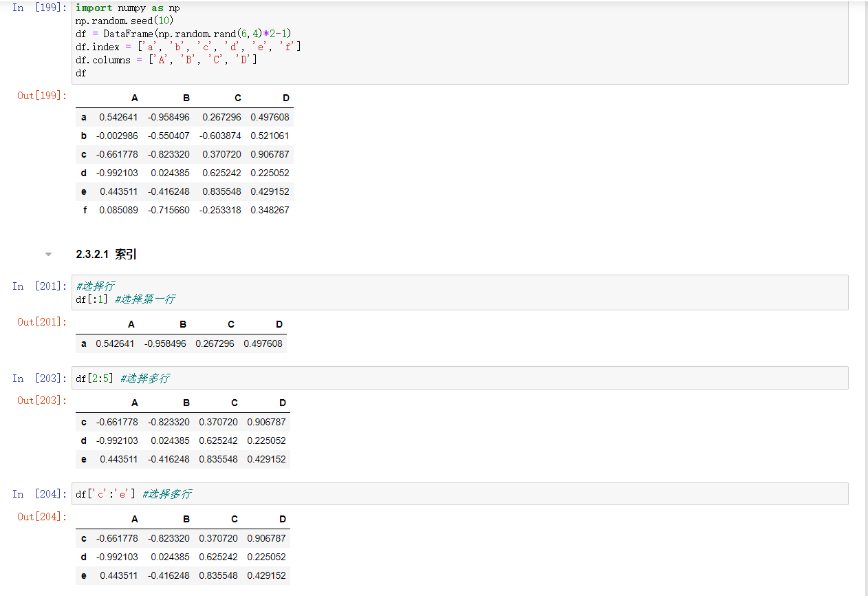
Task: Click column header A in Out[199] table
Action: (x=135, y=98)
